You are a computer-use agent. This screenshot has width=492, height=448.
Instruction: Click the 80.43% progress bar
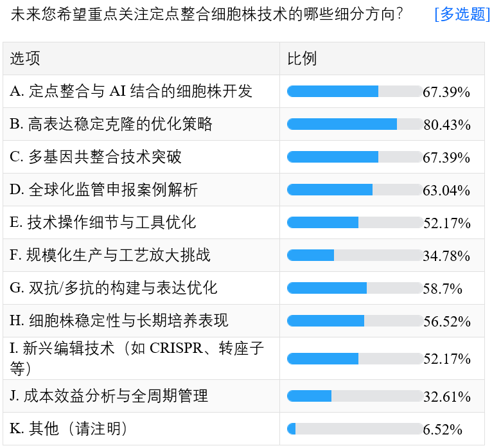[355, 124]
